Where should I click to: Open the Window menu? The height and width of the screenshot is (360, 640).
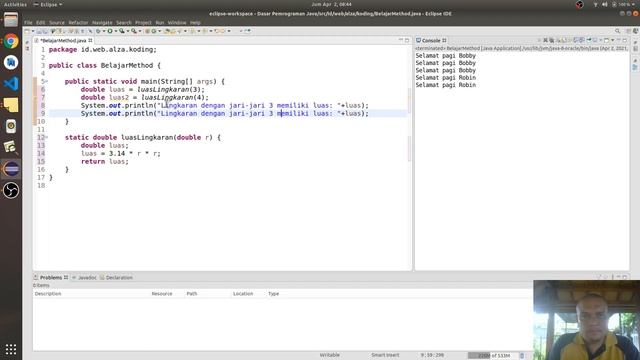[x=177, y=22]
